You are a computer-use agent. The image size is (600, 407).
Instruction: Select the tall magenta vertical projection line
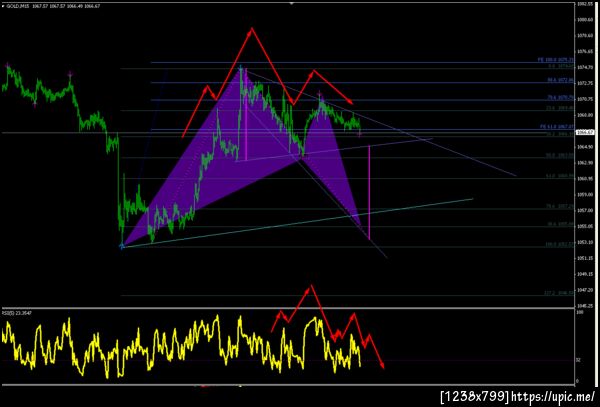point(369,192)
